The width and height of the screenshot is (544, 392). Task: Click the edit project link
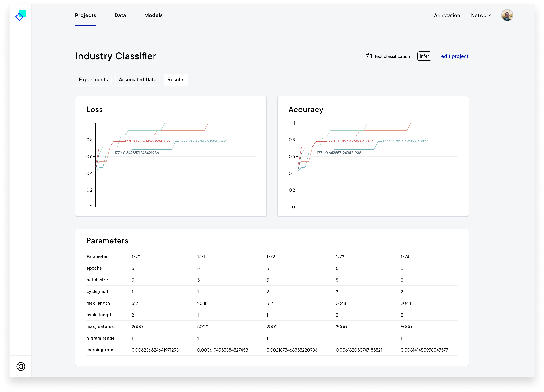click(454, 56)
